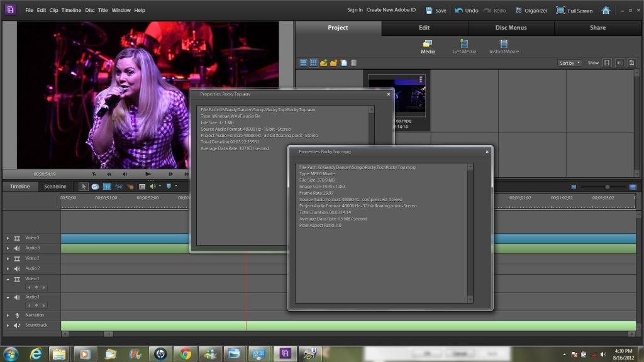Click the trash icon to delete media
Screen dimensions: 644x362
click(353, 63)
